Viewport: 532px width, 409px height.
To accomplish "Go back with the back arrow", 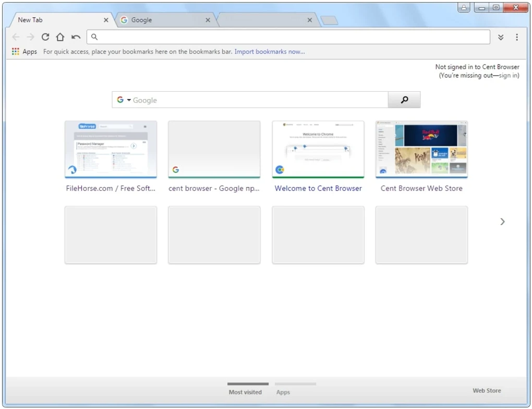I will click(16, 37).
